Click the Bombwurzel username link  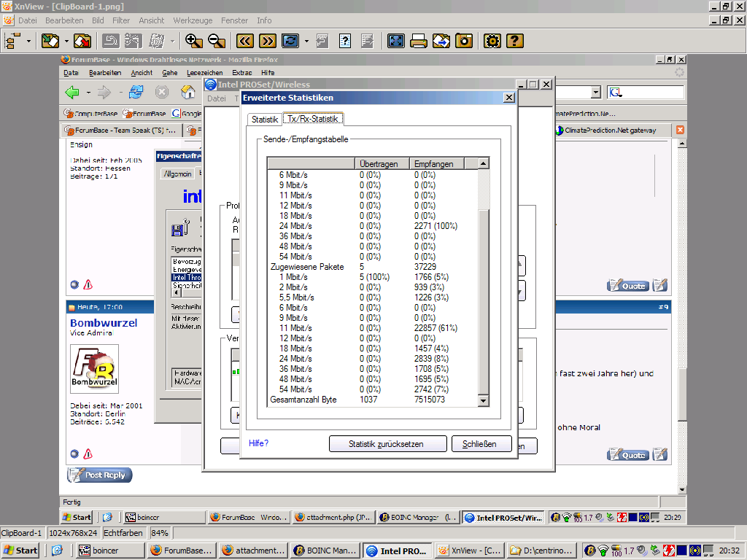(x=104, y=323)
